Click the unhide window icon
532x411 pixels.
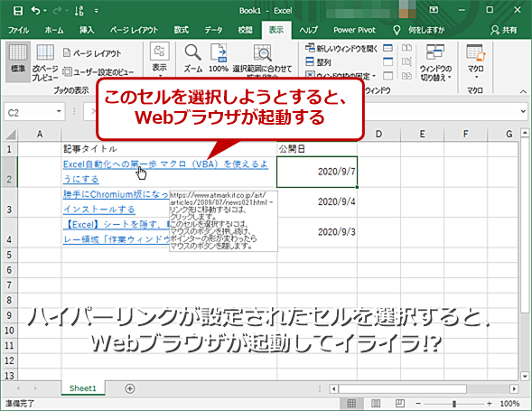pos(387,76)
